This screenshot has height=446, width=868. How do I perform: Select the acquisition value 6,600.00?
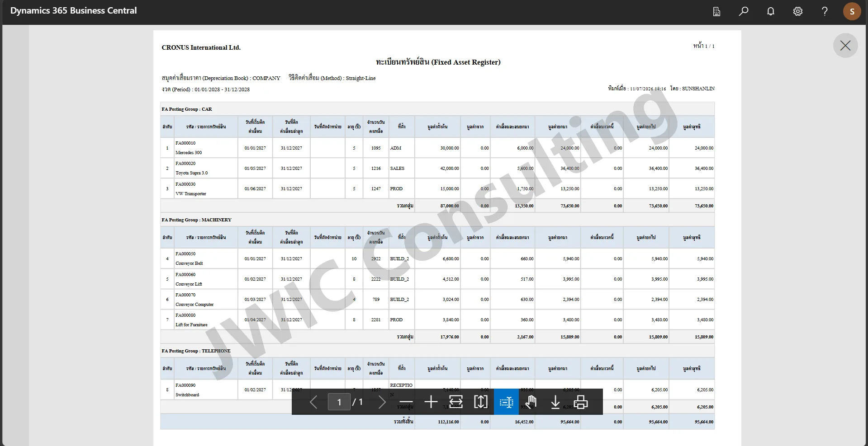(451, 259)
